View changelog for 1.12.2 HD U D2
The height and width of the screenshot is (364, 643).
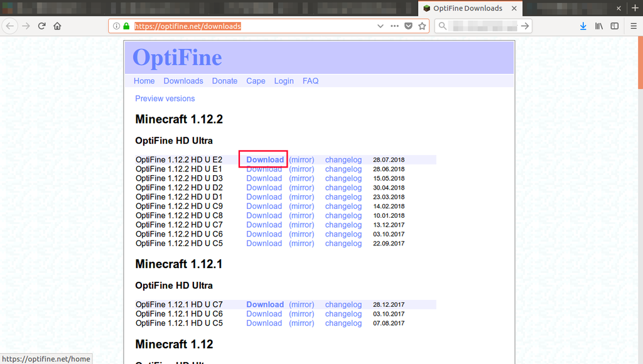[x=343, y=187]
